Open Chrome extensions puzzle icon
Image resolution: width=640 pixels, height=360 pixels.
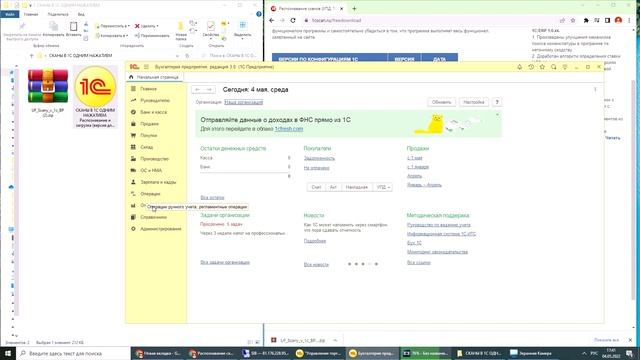tap(586, 20)
